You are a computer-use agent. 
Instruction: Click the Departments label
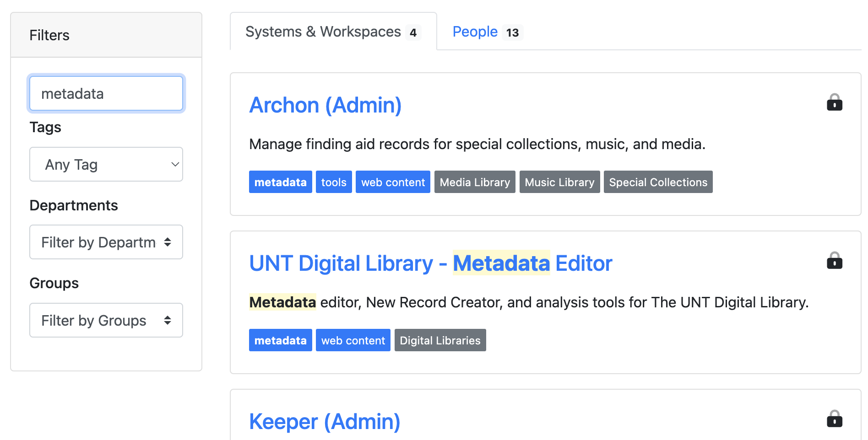click(74, 205)
